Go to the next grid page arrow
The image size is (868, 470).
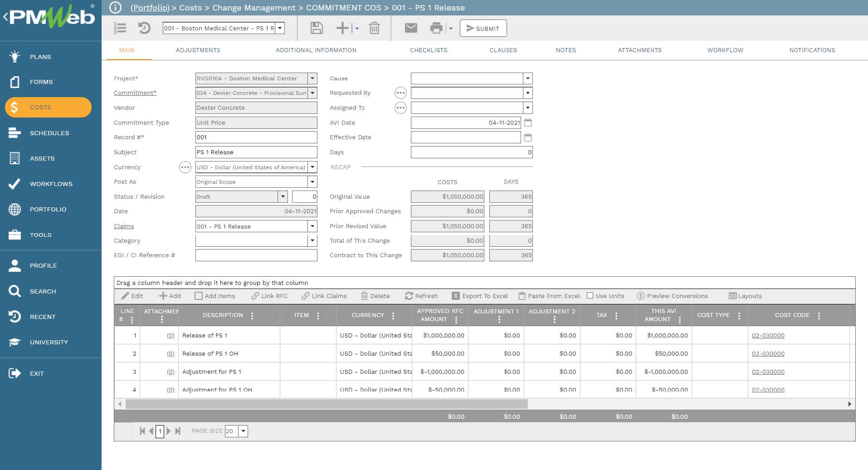point(169,431)
